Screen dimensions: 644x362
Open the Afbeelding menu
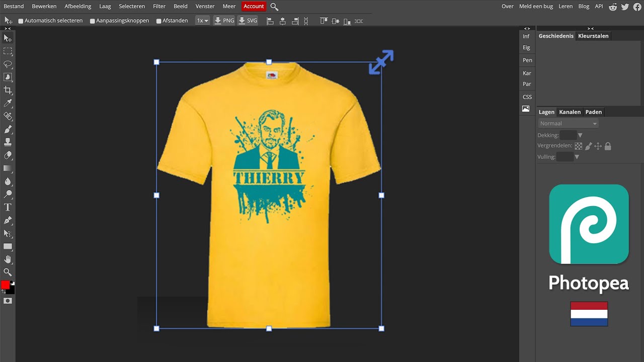pos(78,7)
